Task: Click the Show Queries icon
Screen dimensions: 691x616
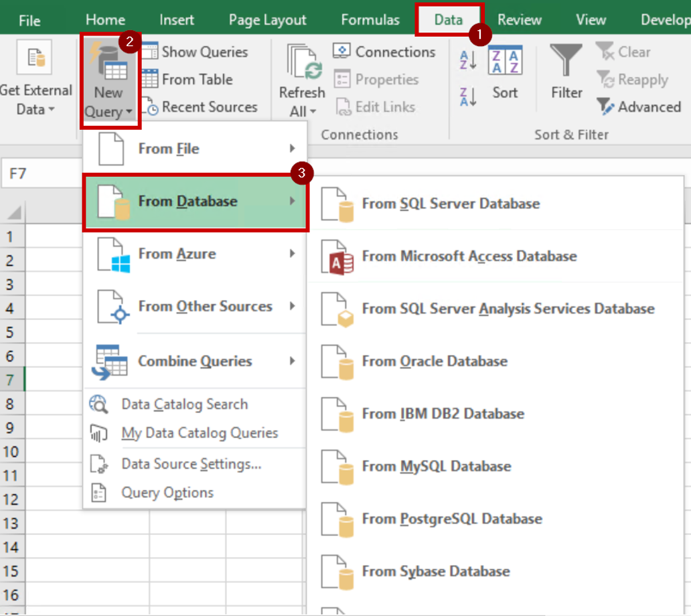Action: (149, 52)
